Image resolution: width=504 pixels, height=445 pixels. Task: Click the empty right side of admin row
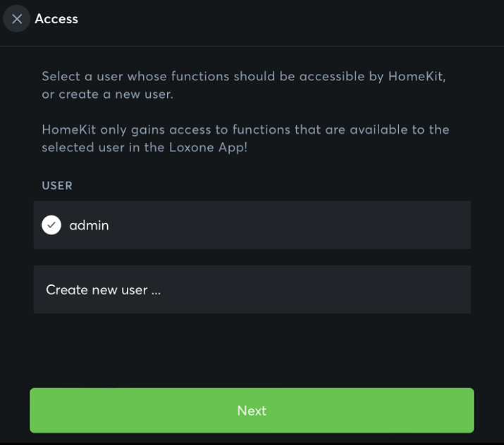[x=395, y=225]
